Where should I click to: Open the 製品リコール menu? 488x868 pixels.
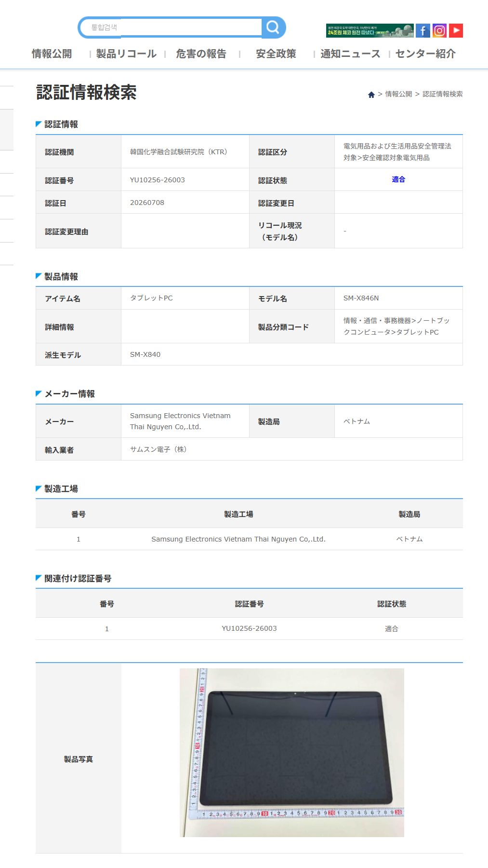tap(126, 54)
